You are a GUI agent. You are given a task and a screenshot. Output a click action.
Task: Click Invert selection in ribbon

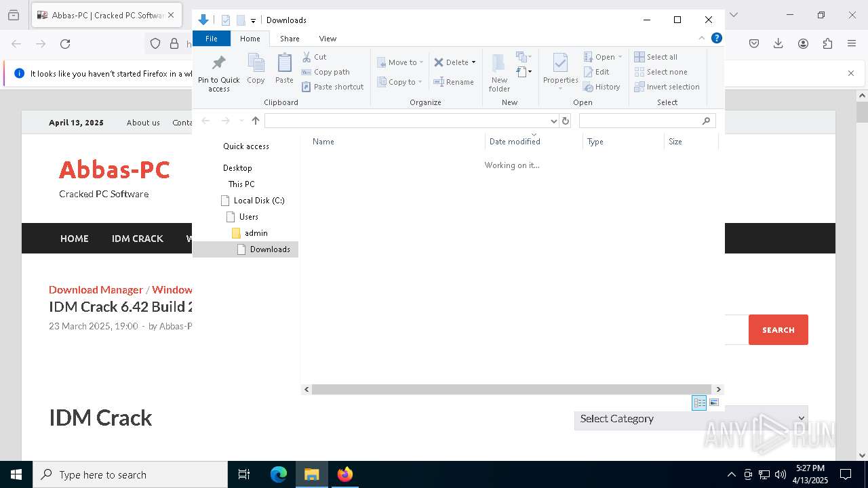667,87
